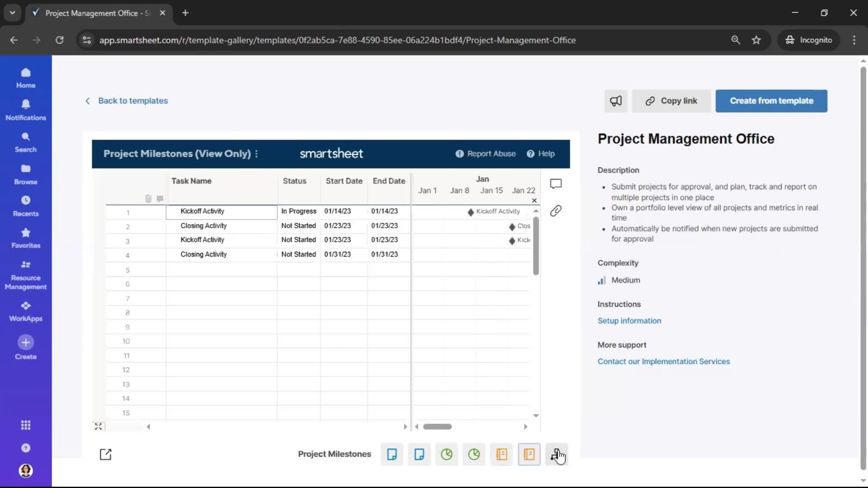Open template preview in new window

point(105,454)
